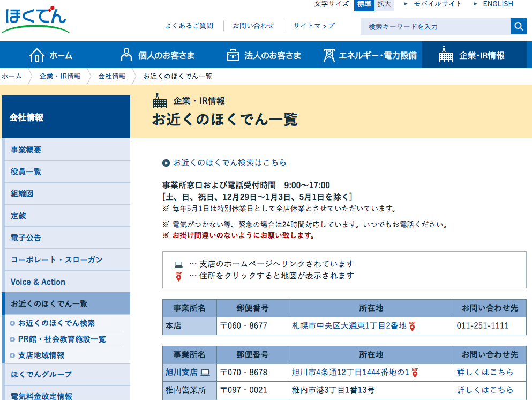The width and height of the screenshot is (532, 400).
Task: Go to ホーム in main navigation
Action: [x=51, y=55]
